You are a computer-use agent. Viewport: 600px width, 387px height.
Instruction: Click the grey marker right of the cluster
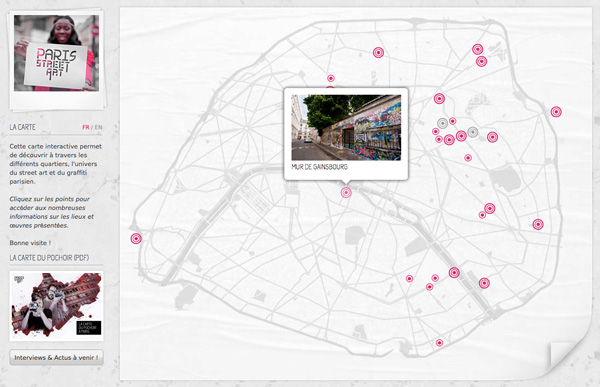[x=473, y=132]
